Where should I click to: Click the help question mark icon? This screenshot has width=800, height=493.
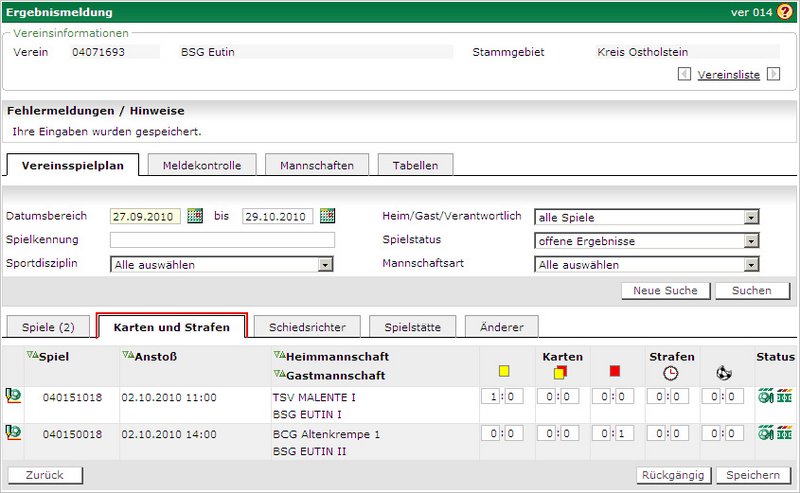(784, 12)
